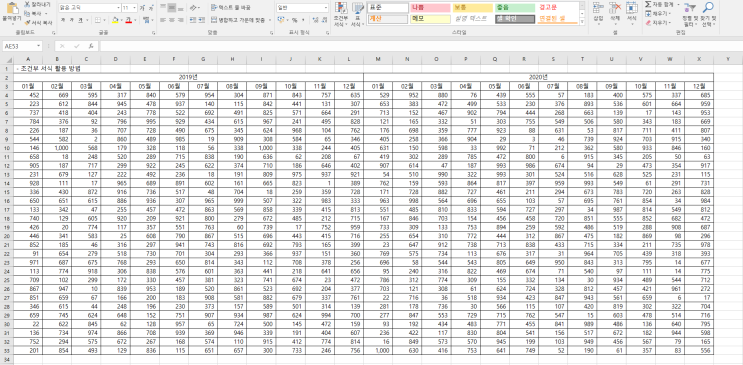Apply the dark 셀 확인 cell style

(514, 19)
